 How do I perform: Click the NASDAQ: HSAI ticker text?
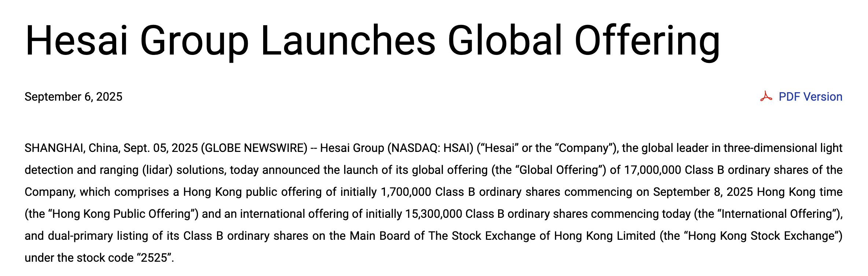[x=429, y=148]
